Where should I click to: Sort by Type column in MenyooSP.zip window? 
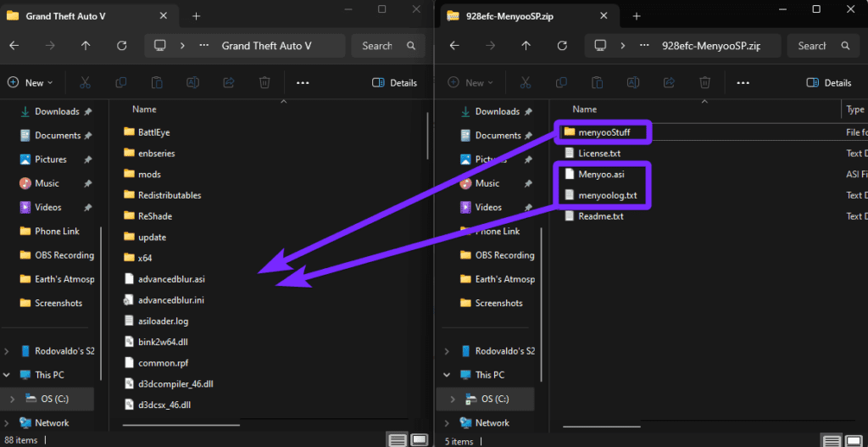point(854,109)
